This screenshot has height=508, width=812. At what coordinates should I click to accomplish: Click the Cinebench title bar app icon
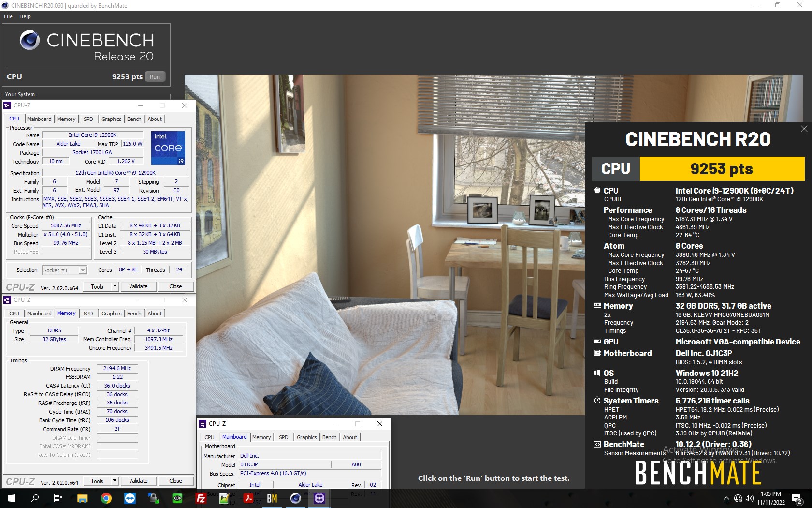[5, 5]
